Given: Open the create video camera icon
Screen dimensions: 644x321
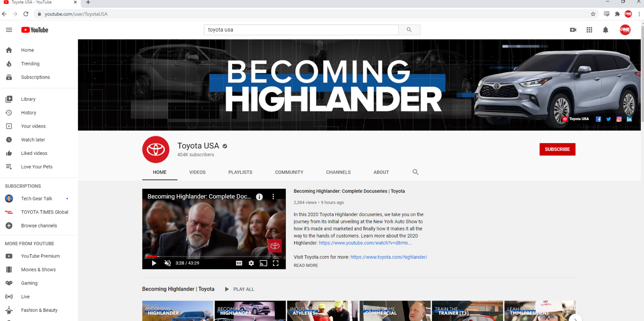Looking at the screenshot, I should (x=573, y=30).
